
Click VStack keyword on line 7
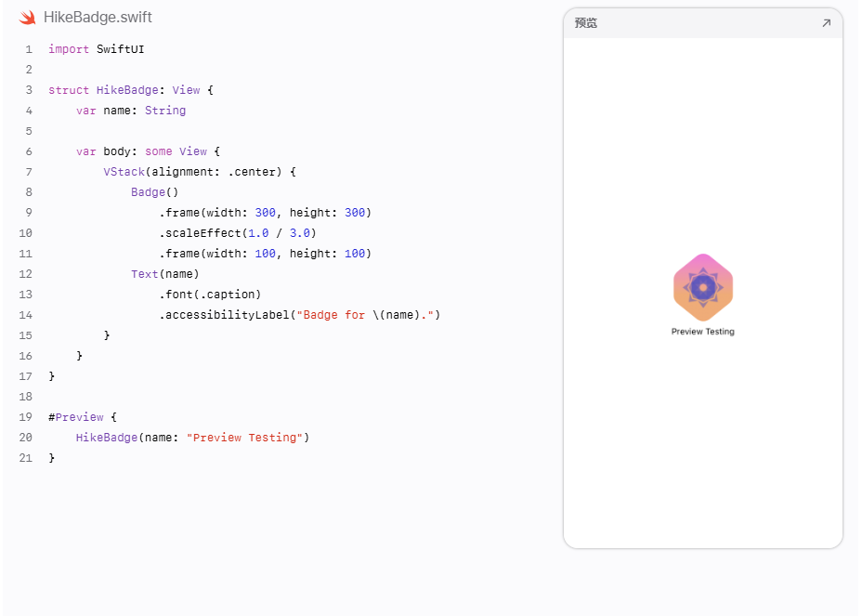coord(124,172)
